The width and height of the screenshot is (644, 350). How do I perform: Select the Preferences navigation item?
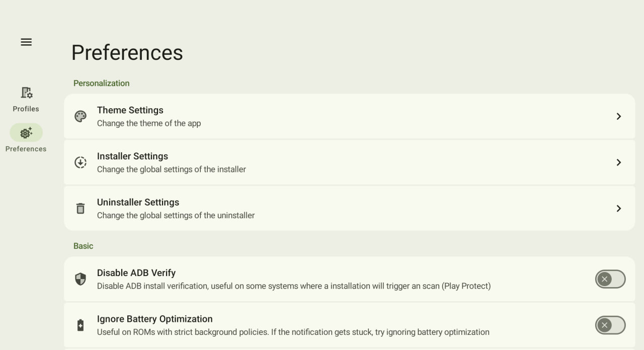pos(26,139)
